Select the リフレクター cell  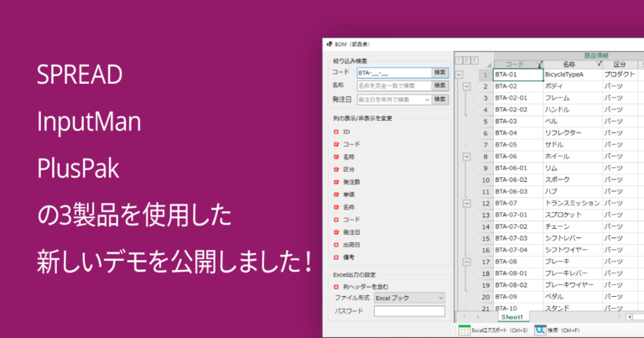(x=573, y=133)
